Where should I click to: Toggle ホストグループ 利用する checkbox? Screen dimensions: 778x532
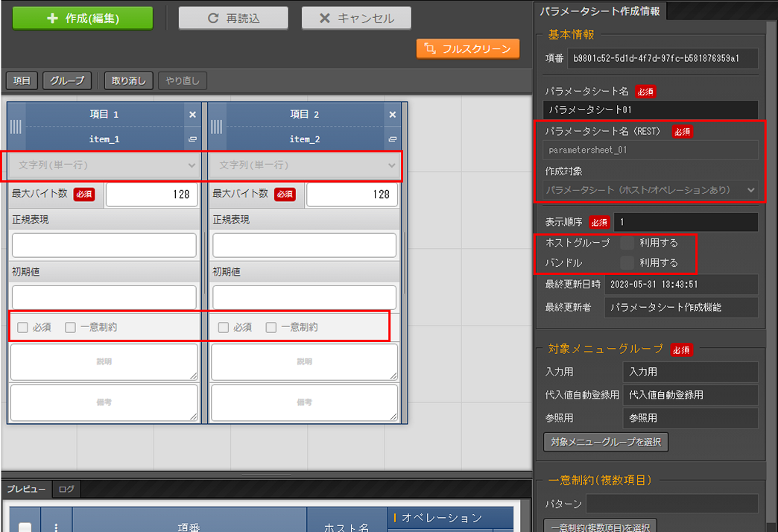point(627,243)
